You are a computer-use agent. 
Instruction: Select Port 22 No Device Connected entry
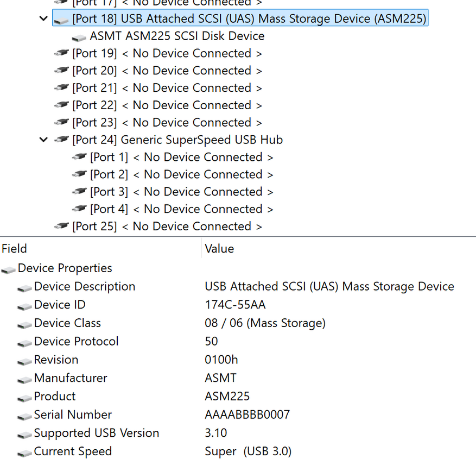[167, 105]
